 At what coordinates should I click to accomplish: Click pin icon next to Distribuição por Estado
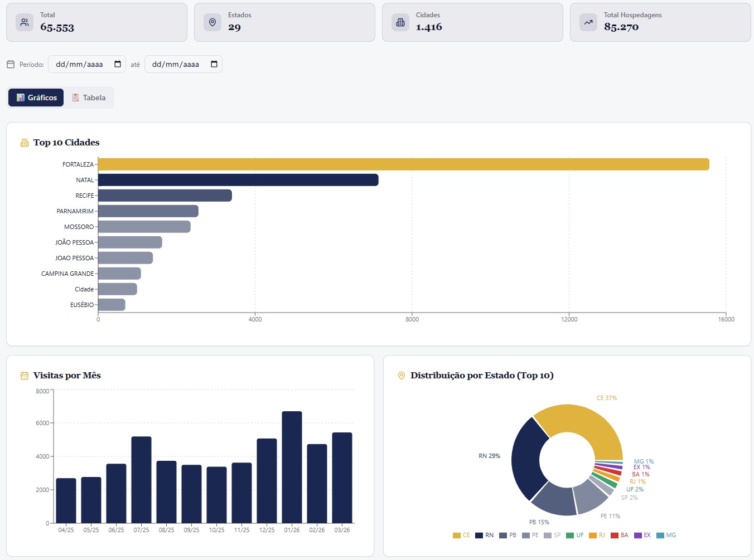pos(402,376)
